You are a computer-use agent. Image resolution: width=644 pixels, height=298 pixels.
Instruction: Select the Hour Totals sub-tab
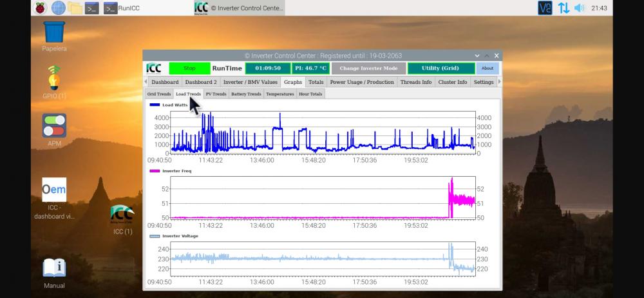310,94
